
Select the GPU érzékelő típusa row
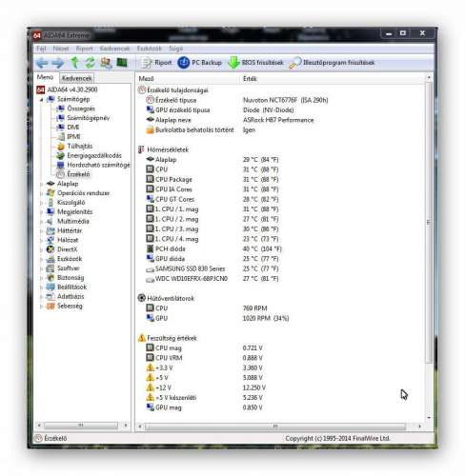(220, 110)
